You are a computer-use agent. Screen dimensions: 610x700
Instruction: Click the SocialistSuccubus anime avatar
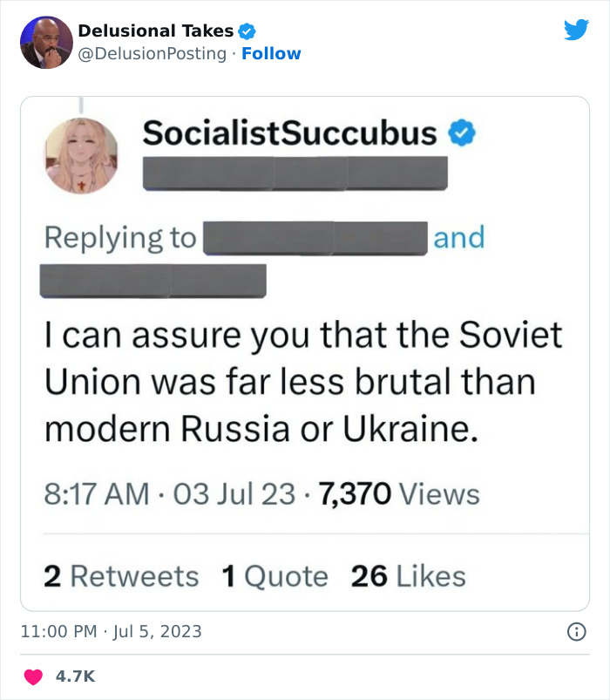(80, 156)
